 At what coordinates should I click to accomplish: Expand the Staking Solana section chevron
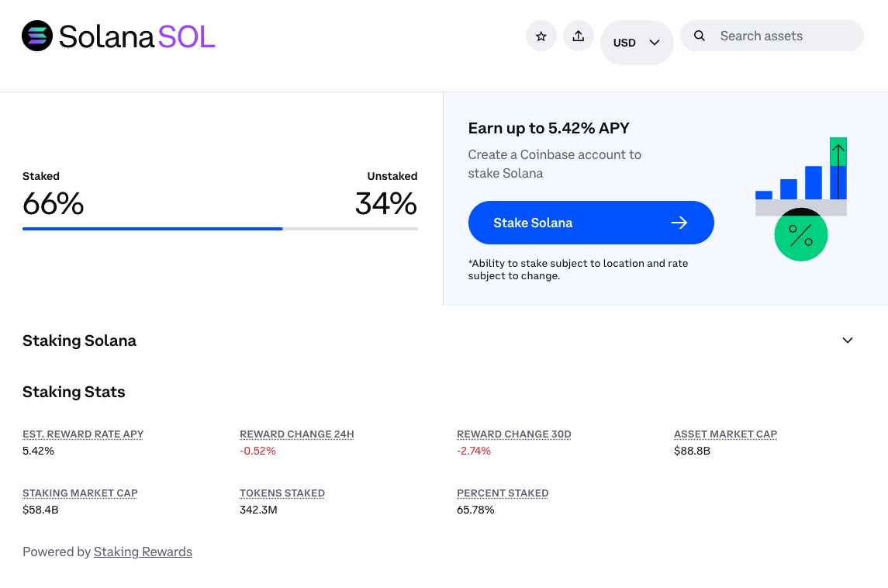coord(847,341)
